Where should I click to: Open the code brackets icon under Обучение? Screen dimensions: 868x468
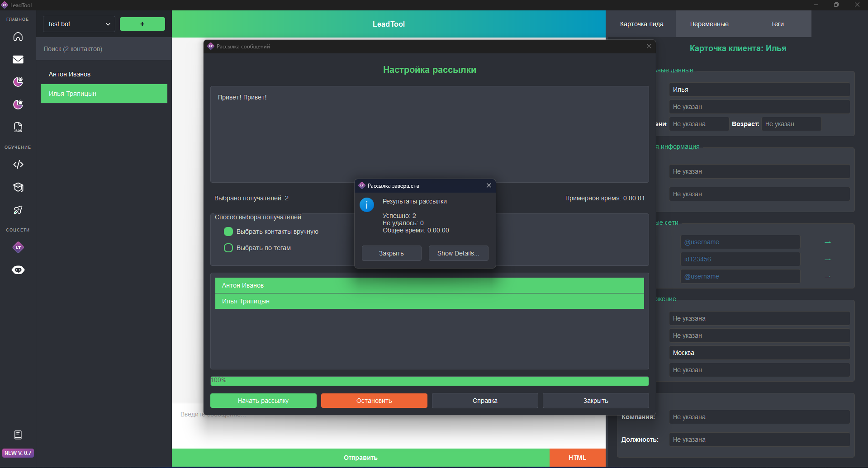click(x=18, y=165)
